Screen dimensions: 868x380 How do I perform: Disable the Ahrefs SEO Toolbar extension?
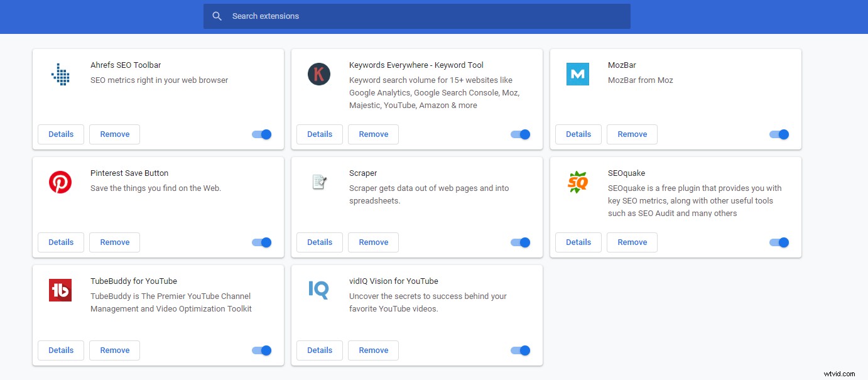tap(262, 134)
